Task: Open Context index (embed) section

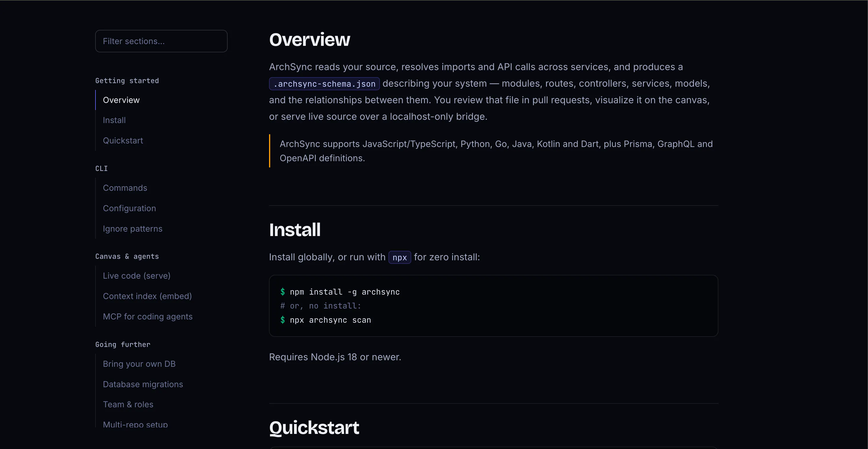Action: (x=147, y=296)
